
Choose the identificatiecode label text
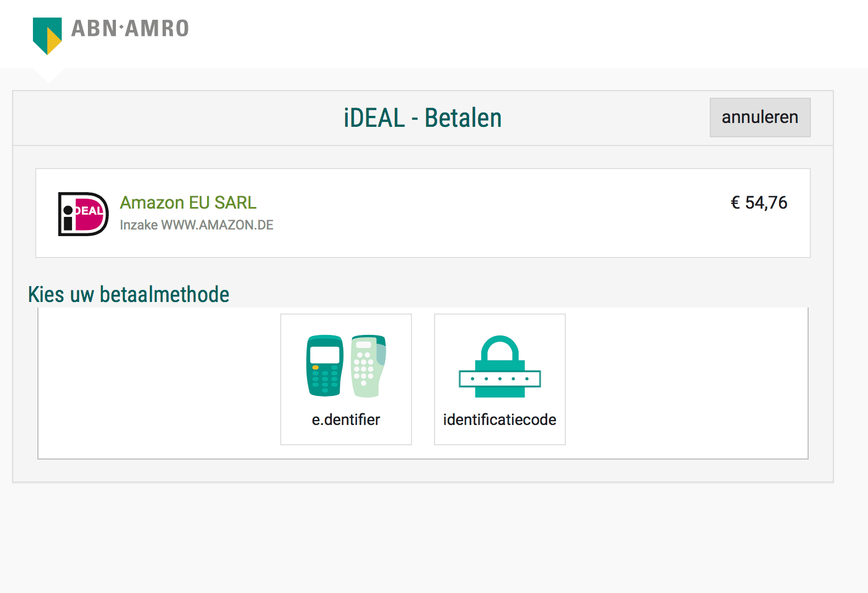point(500,419)
